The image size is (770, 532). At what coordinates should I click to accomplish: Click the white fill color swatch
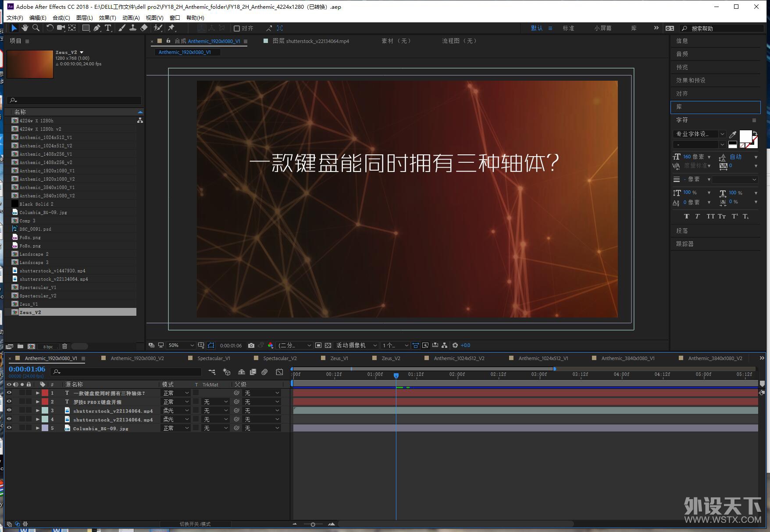tap(745, 136)
